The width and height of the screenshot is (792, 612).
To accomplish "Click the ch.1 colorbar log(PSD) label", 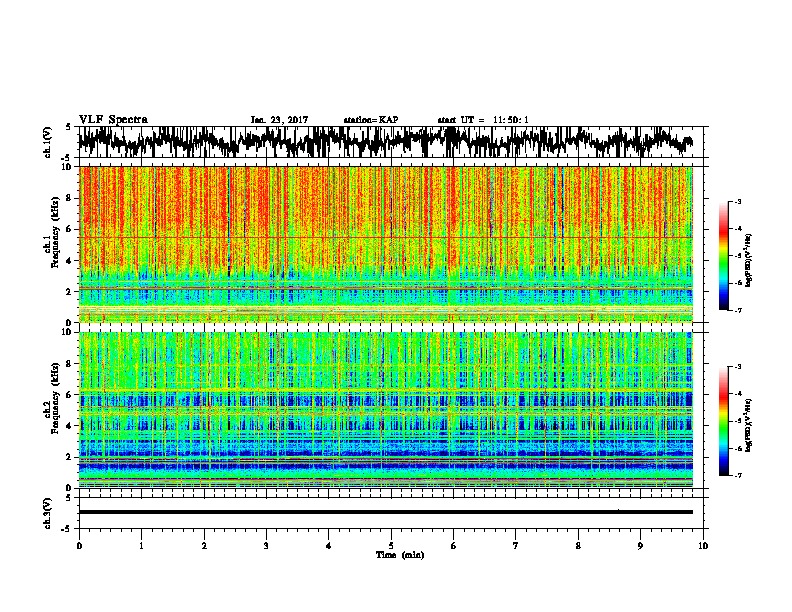I will [x=749, y=261].
